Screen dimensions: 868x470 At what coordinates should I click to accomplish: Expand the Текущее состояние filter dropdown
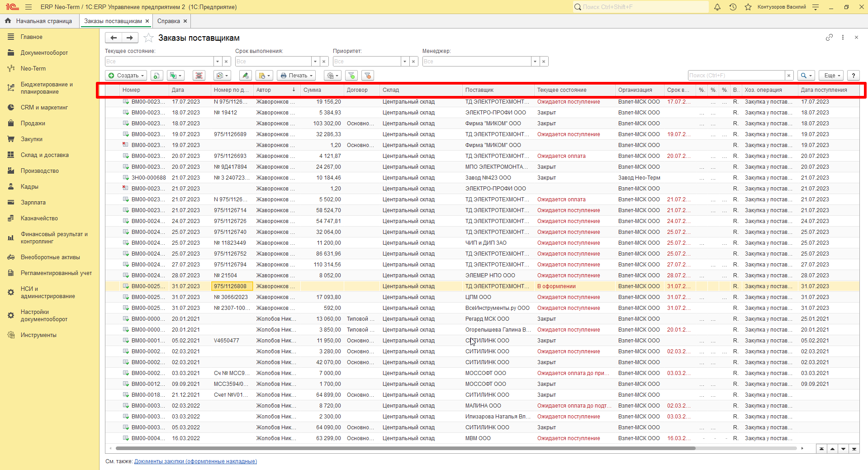[218, 62]
